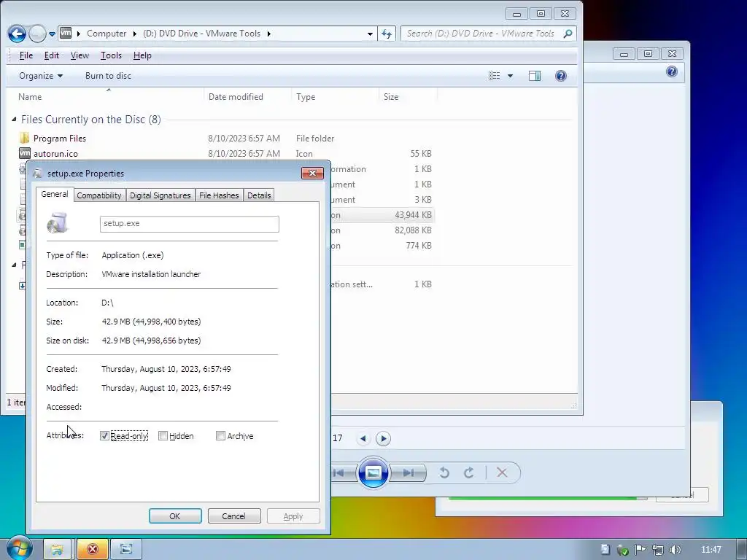The image size is (747, 560).
Task: Click the 774 KB size cell
Action: pyautogui.click(x=419, y=245)
